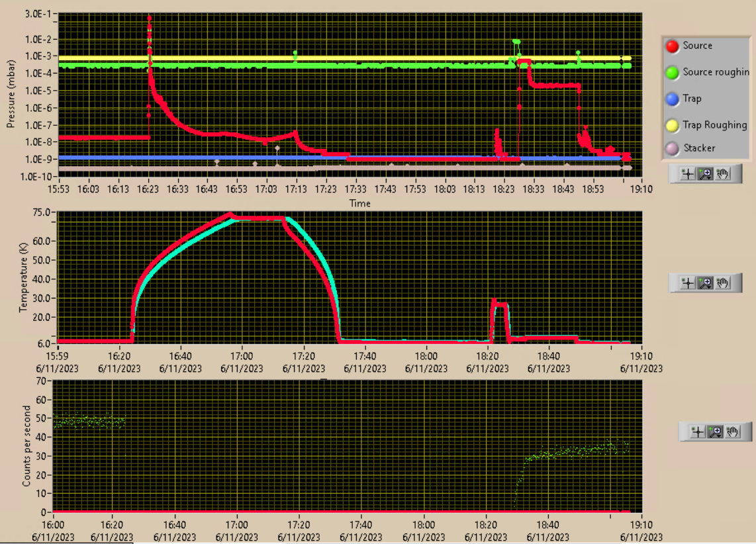This screenshot has height=544, width=756.
Task: Click the '18:40' tick on counts time axis
Action: [x=547, y=525]
